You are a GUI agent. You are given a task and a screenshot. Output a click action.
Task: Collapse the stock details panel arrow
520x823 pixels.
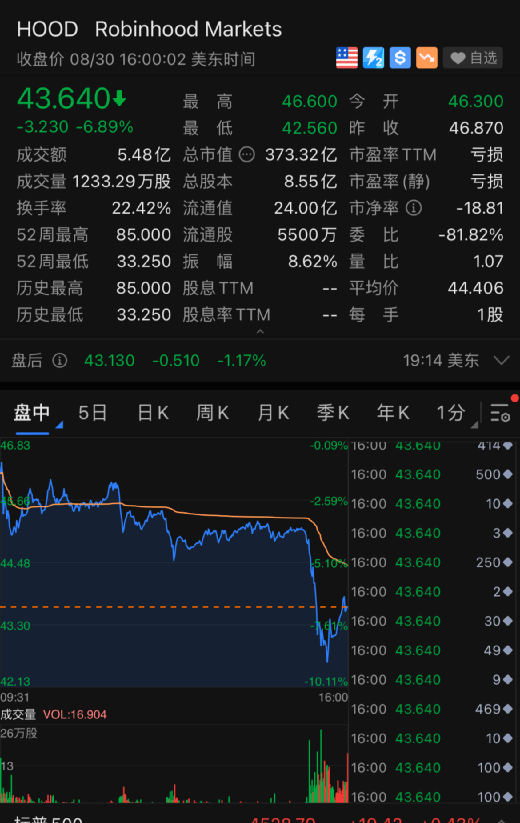click(260, 332)
